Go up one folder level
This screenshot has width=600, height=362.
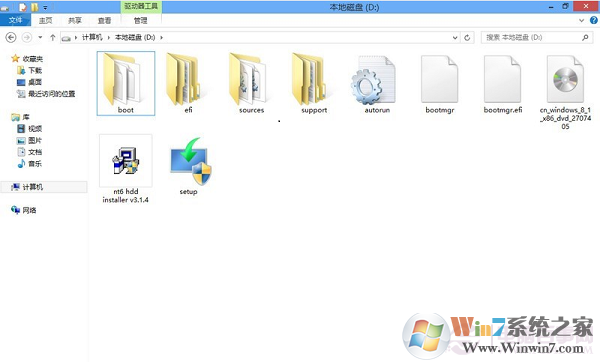point(53,38)
